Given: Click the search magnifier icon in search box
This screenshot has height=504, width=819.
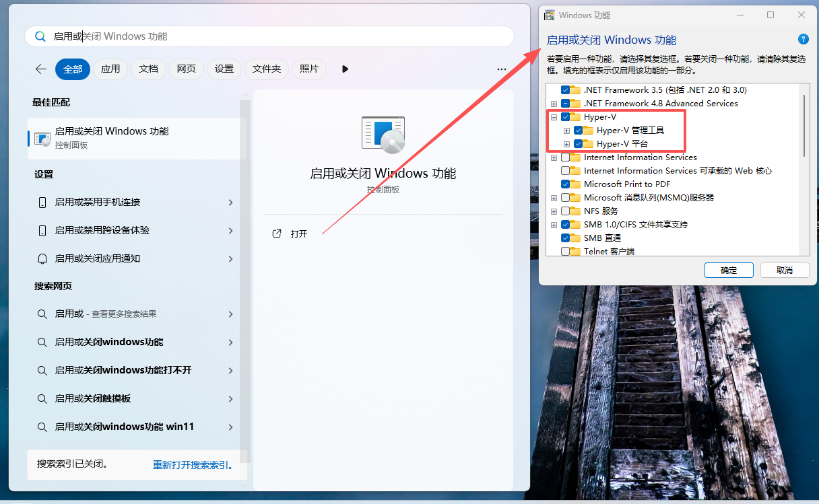Looking at the screenshot, I should point(40,36).
